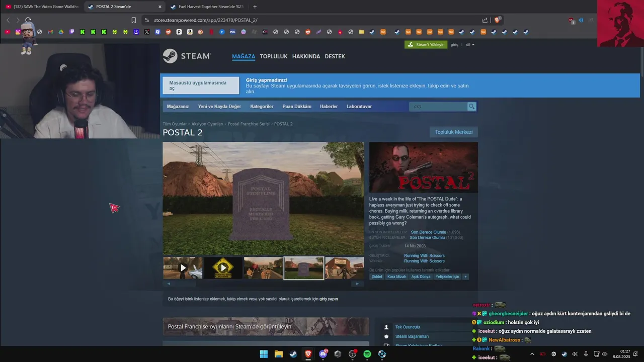644x362 pixels.
Task: Open the TOPLULUK menu
Action: (x=274, y=56)
